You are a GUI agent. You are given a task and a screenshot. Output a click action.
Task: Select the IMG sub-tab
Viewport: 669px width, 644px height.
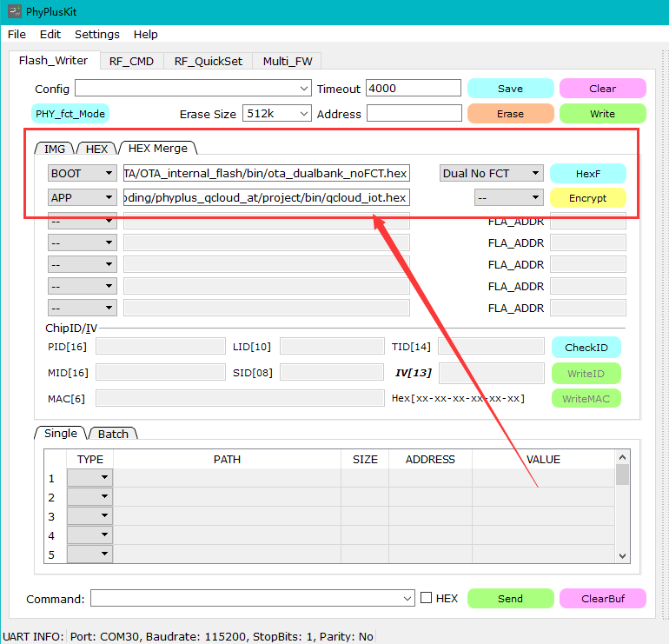click(x=55, y=149)
